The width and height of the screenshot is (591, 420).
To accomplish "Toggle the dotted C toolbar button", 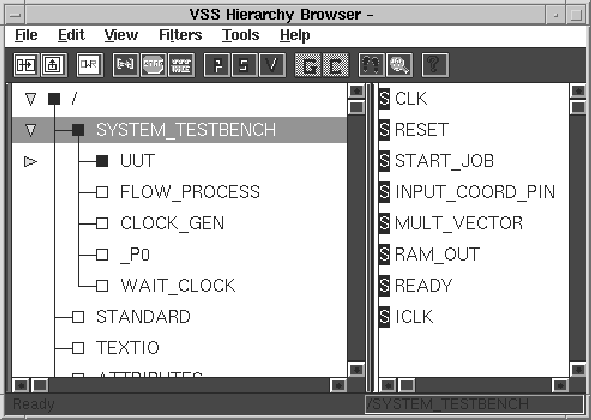I will 336,65.
